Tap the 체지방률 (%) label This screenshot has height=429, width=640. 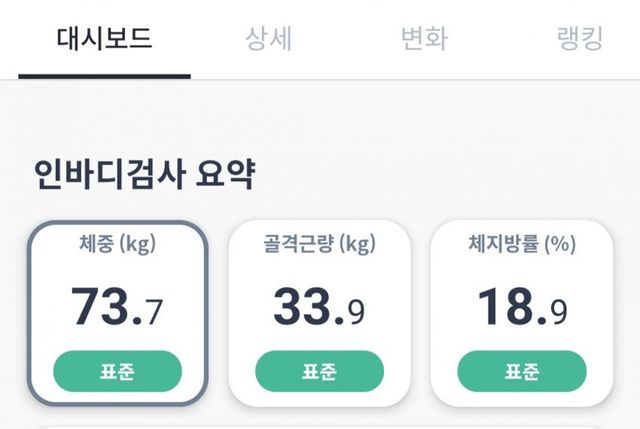(x=521, y=242)
